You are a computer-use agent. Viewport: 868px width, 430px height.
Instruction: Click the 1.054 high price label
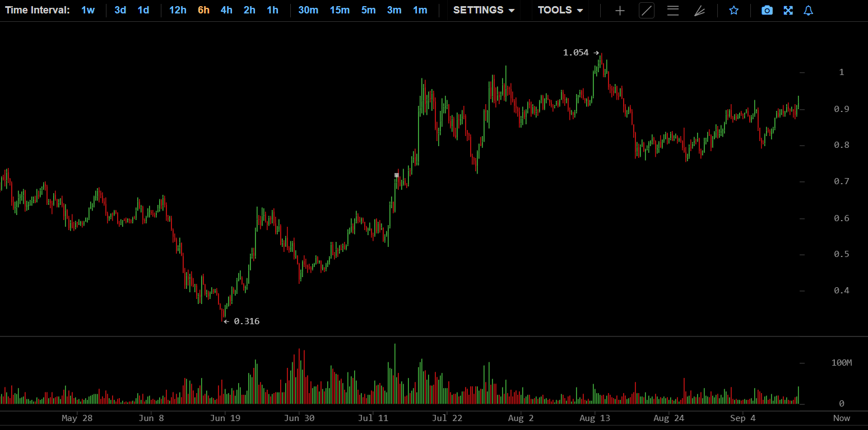pyautogui.click(x=576, y=53)
